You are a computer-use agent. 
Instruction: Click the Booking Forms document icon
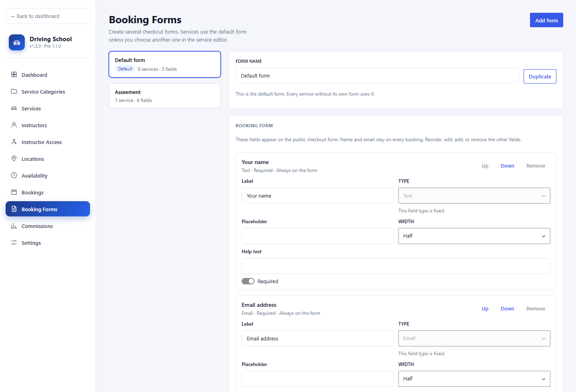coord(14,209)
